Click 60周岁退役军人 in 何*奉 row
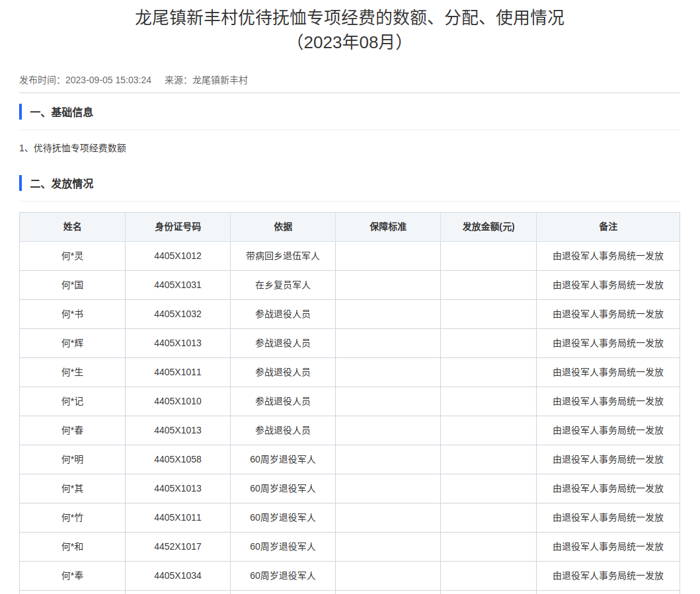The width and height of the screenshot is (700, 594). pos(283,575)
